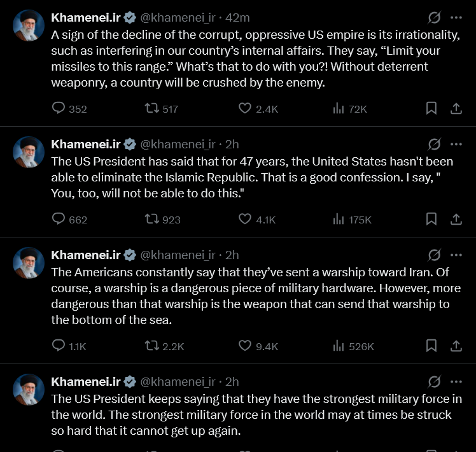Viewport: 476px width, 452px height.
Task: View analytics of the 72K views tweet
Action: [x=339, y=108]
